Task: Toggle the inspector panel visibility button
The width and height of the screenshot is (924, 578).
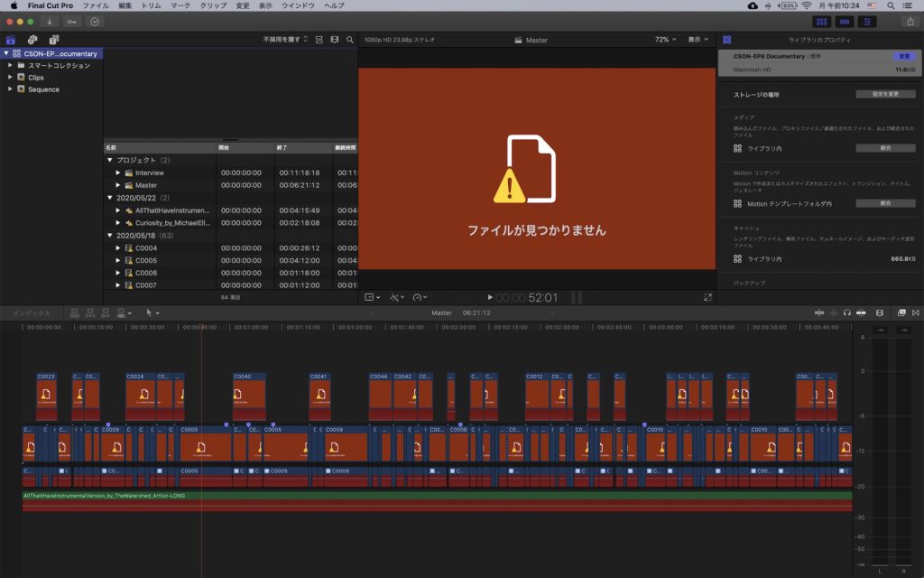Action: (869, 21)
